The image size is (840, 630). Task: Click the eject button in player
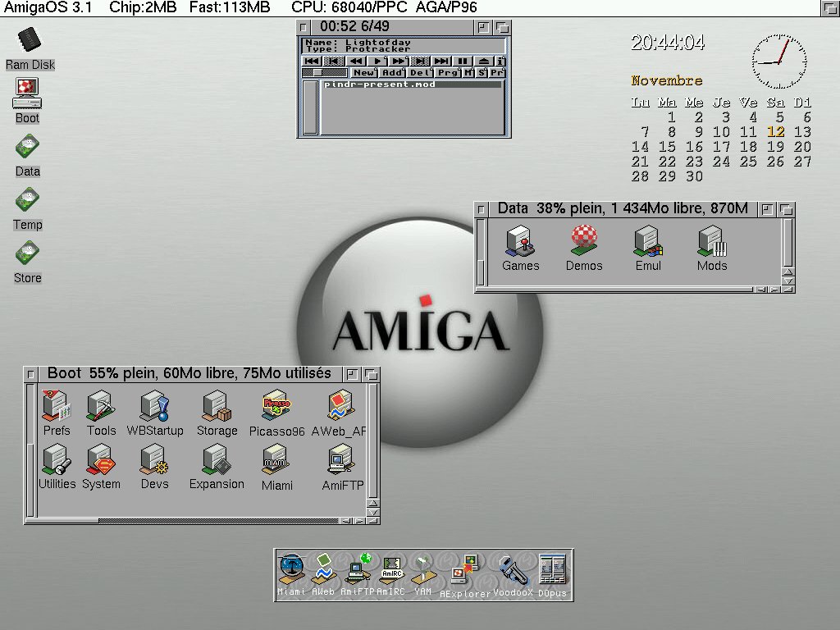point(484,61)
